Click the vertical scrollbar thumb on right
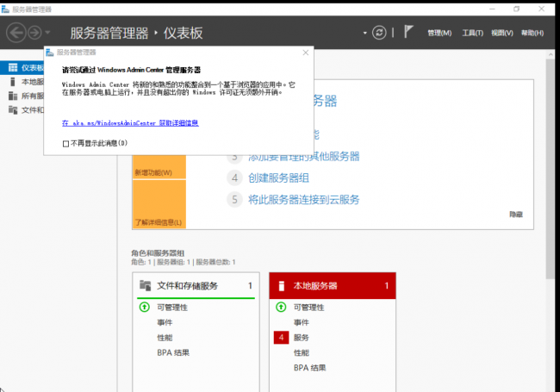Viewport: 560px width, 392px height. 551,169
